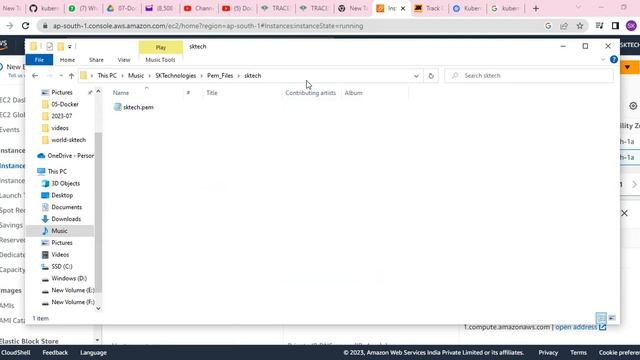The height and width of the screenshot is (360, 640).
Task: Open SSD (C:) drive
Action: coord(61,267)
